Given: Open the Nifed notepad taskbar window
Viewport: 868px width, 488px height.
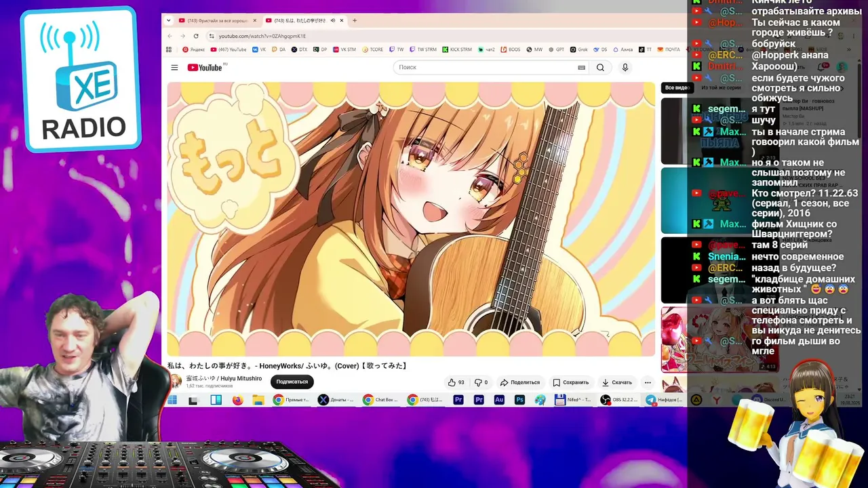Looking at the screenshot, I should pos(574,400).
